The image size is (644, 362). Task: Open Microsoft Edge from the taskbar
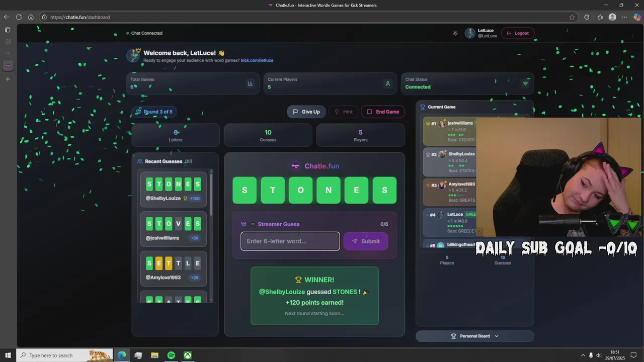pyautogui.click(x=122, y=355)
